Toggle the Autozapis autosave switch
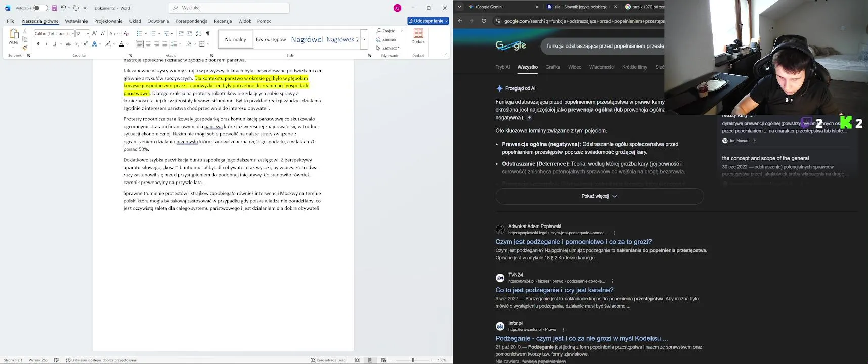The width and height of the screenshot is (868, 364). coord(40,8)
